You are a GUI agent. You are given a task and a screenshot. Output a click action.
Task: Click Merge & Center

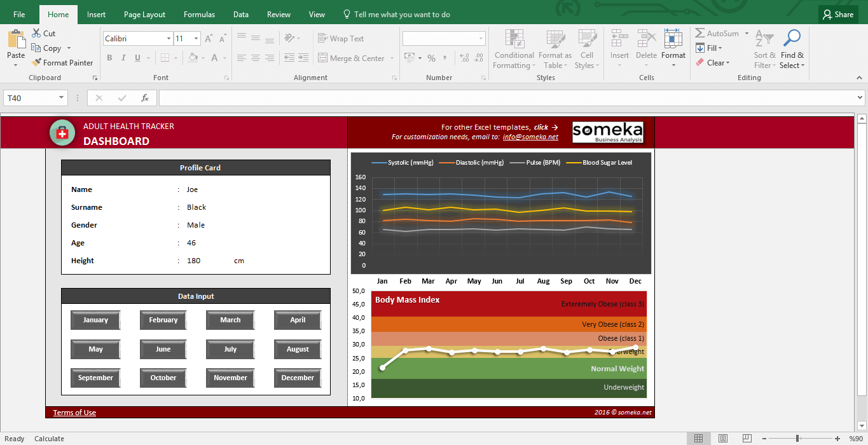pos(351,58)
